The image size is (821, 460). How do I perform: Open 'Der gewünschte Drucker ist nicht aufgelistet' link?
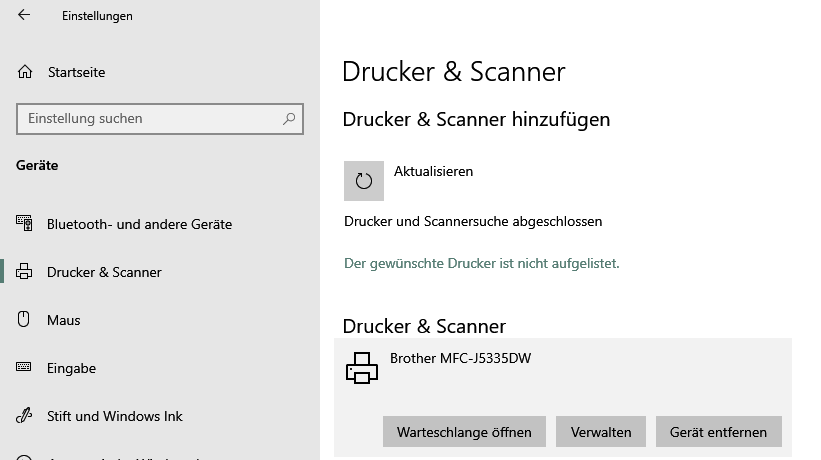pos(482,263)
